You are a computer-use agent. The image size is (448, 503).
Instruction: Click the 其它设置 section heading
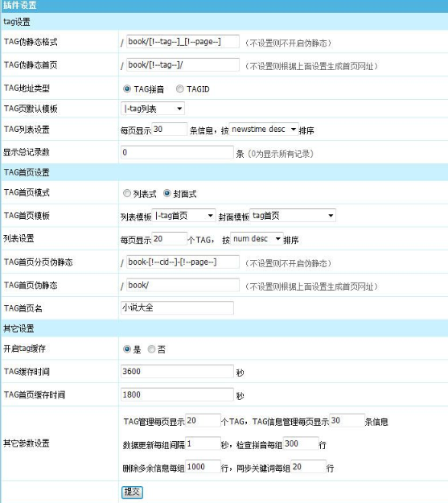(x=18, y=328)
